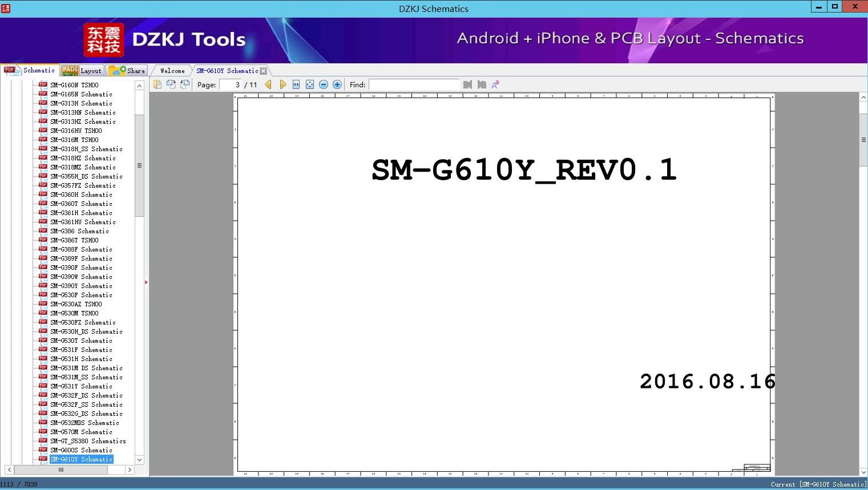Open SM-G316HU TSHOO
This screenshot has width=868, height=490.
pyautogui.click(x=76, y=131)
